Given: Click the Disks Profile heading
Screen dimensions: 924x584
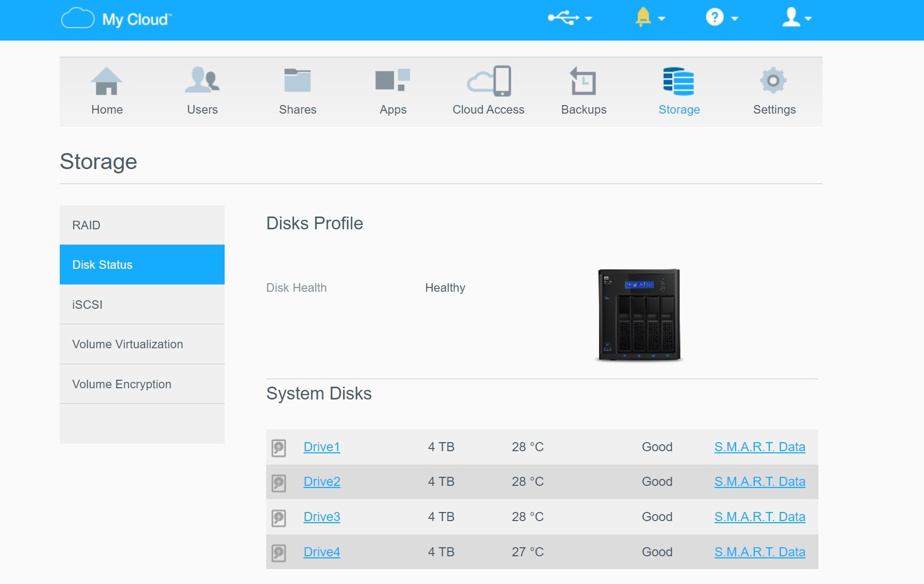Looking at the screenshot, I should click(x=314, y=223).
